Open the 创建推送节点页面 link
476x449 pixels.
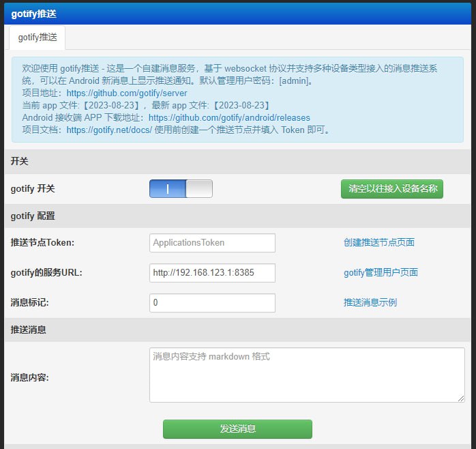point(379,242)
